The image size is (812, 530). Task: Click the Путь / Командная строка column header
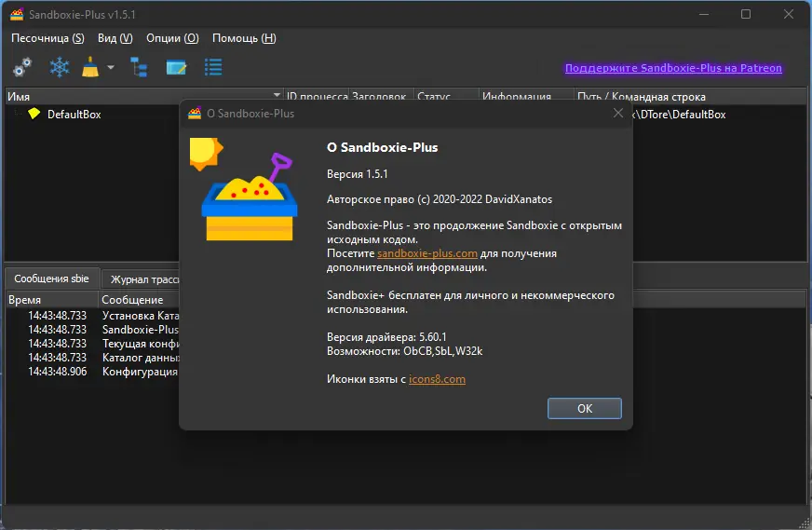690,96
